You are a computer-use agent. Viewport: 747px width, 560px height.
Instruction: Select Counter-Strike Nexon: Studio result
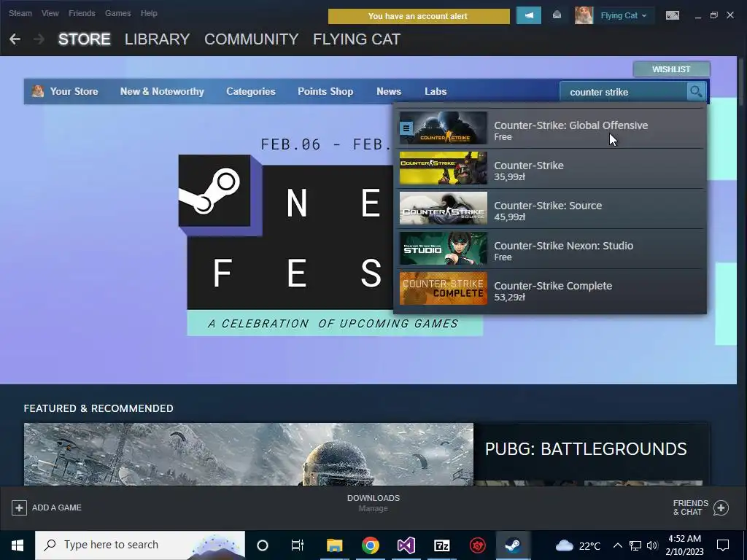(551, 249)
